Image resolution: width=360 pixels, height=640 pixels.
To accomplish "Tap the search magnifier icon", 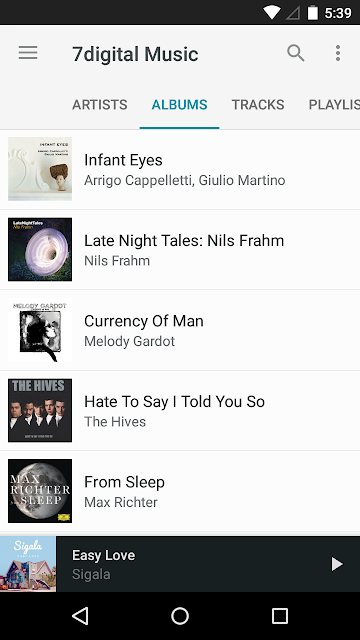I will point(296,53).
